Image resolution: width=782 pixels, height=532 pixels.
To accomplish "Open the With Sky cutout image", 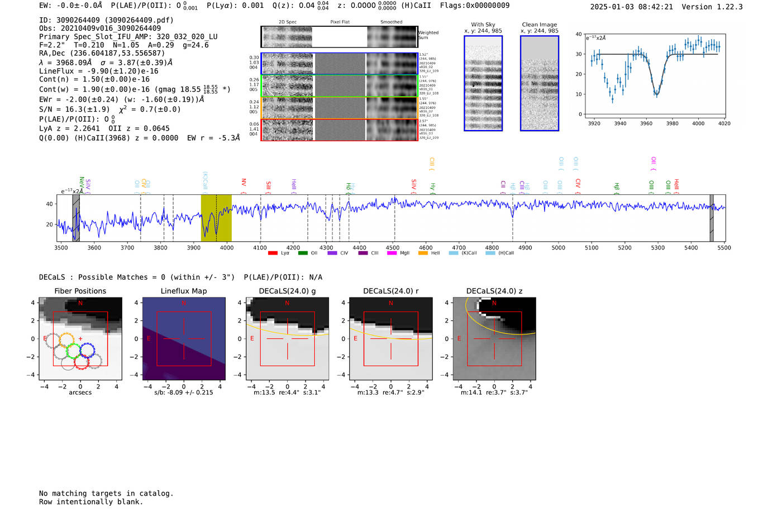I will 483,83.
